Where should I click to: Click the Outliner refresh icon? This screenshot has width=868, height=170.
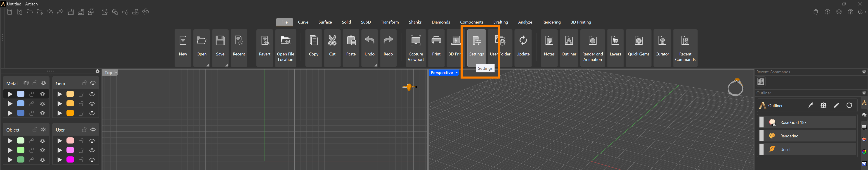tap(849, 105)
